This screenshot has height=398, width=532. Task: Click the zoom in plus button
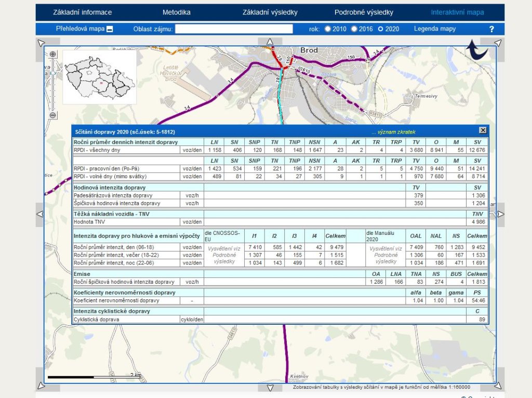(53, 55)
